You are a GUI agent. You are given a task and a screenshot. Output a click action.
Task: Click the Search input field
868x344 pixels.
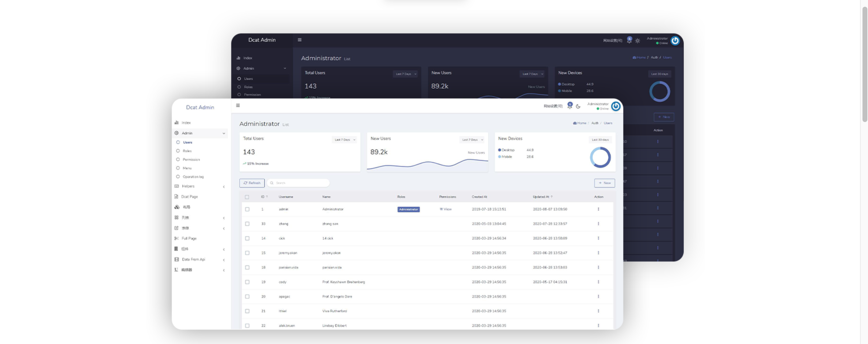click(x=300, y=183)
